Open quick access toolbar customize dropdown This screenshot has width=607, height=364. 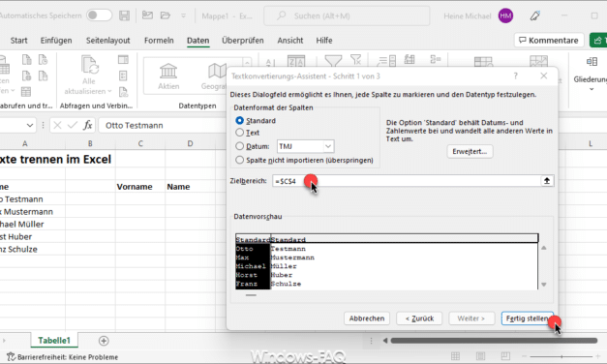point(183,15)
